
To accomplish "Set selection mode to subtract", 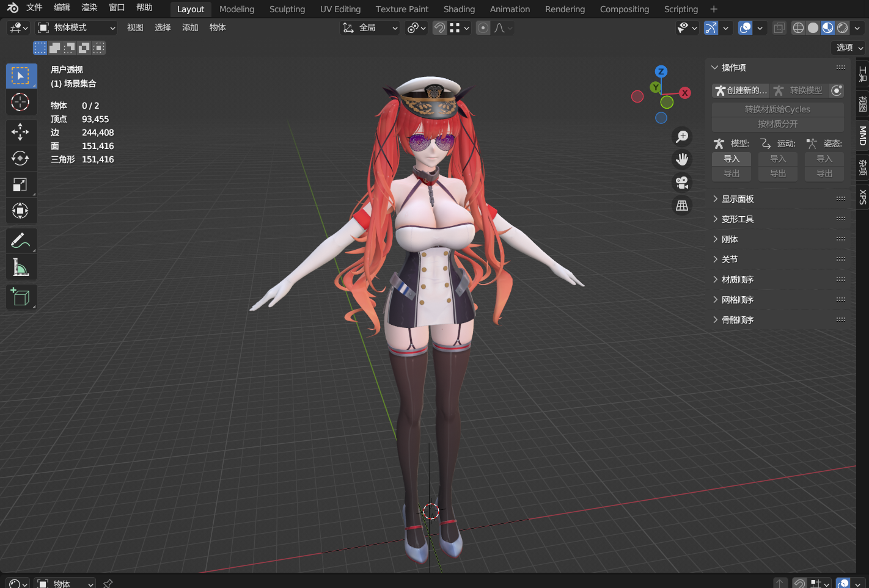I will click(x=70, y=48).
